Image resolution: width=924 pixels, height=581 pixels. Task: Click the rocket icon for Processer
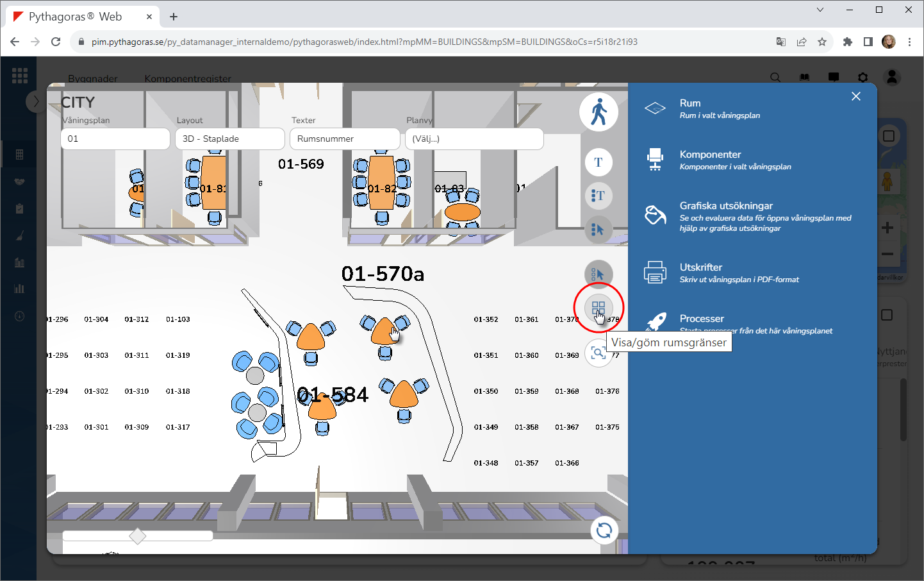pyautogui.click(x=655, y=322)
